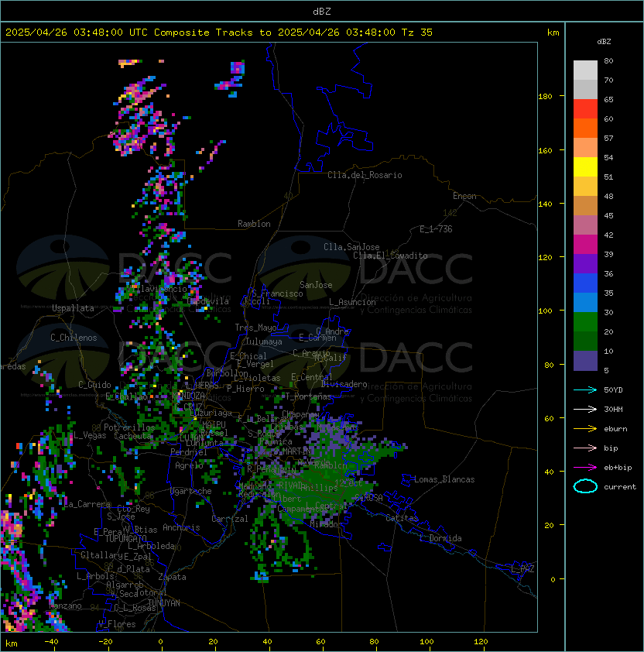Click the Uspallata place label on map
This screenshot has width=644, height=652.
click(73, 308)
